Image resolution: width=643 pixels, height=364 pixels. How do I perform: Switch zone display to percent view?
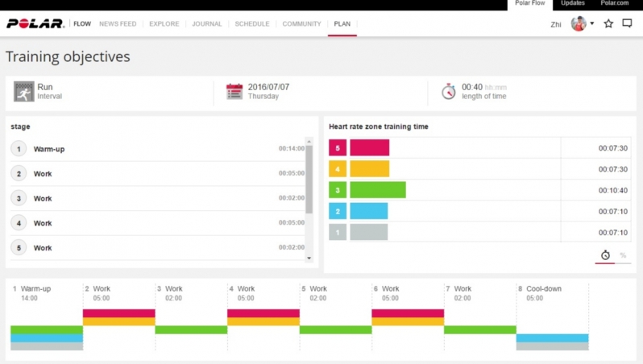tap(623, 255)
